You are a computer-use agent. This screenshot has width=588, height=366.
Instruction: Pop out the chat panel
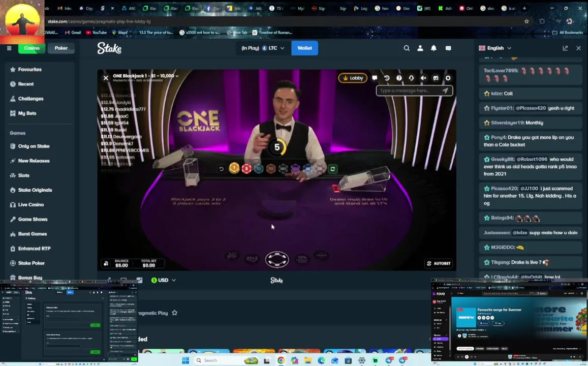565,48
